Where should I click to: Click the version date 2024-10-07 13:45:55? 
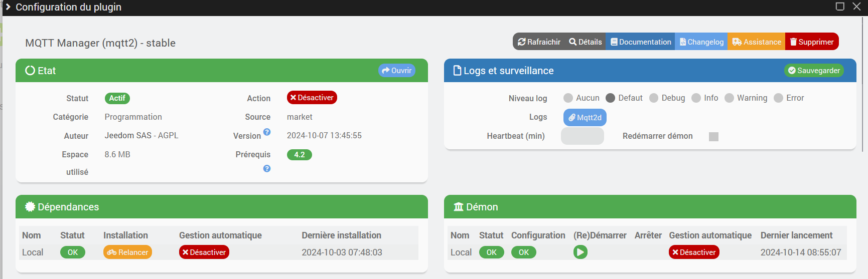coord(324,136)
